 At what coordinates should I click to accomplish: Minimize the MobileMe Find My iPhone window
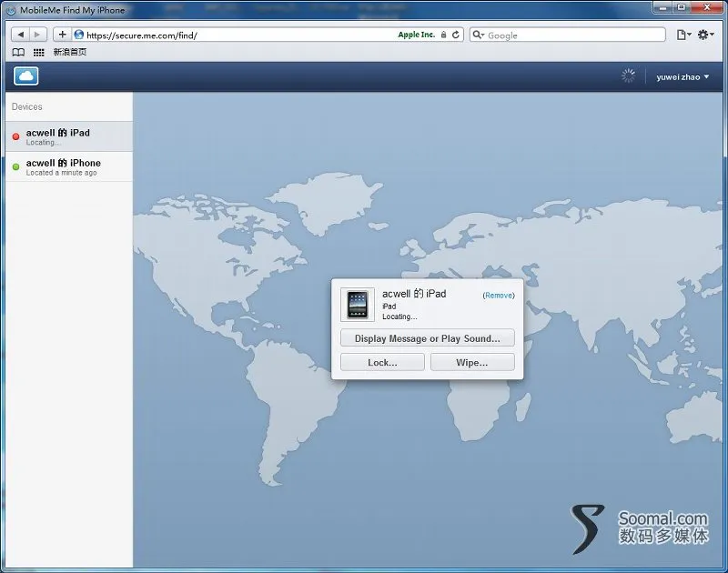[662, 7]
